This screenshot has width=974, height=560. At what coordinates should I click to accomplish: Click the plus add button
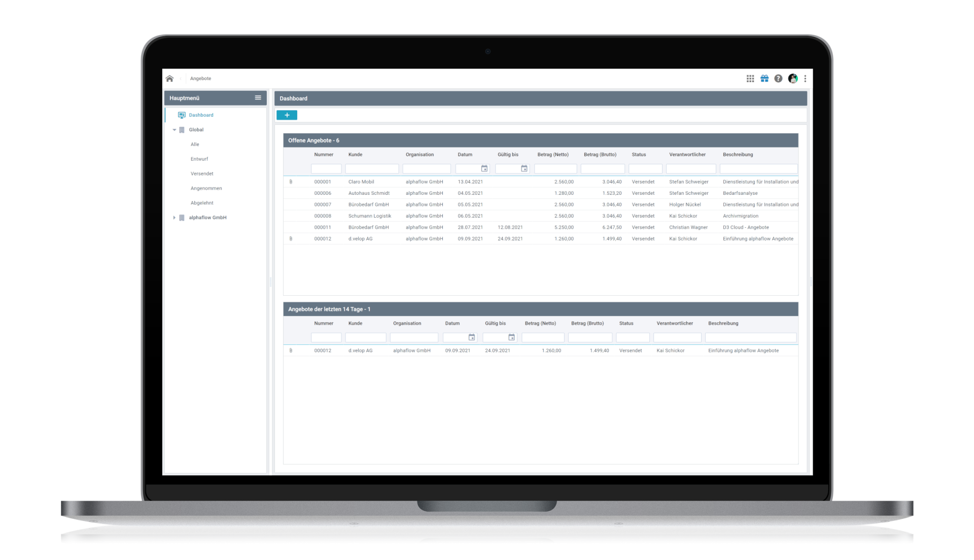coord(287,115)
